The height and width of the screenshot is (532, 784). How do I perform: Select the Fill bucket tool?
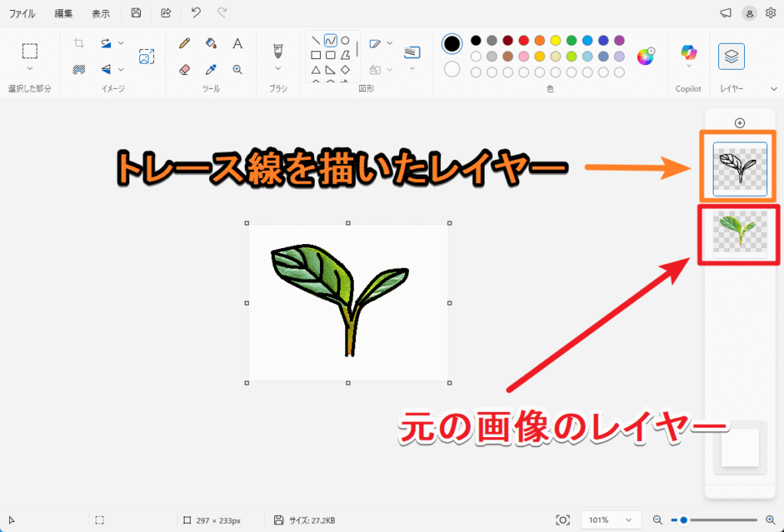pyautogui.click(x=211, y=44)
